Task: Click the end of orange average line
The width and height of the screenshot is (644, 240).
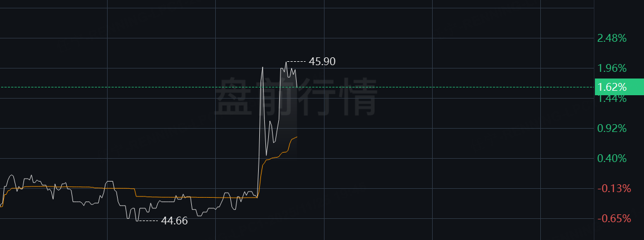Action: coord(297,136)
